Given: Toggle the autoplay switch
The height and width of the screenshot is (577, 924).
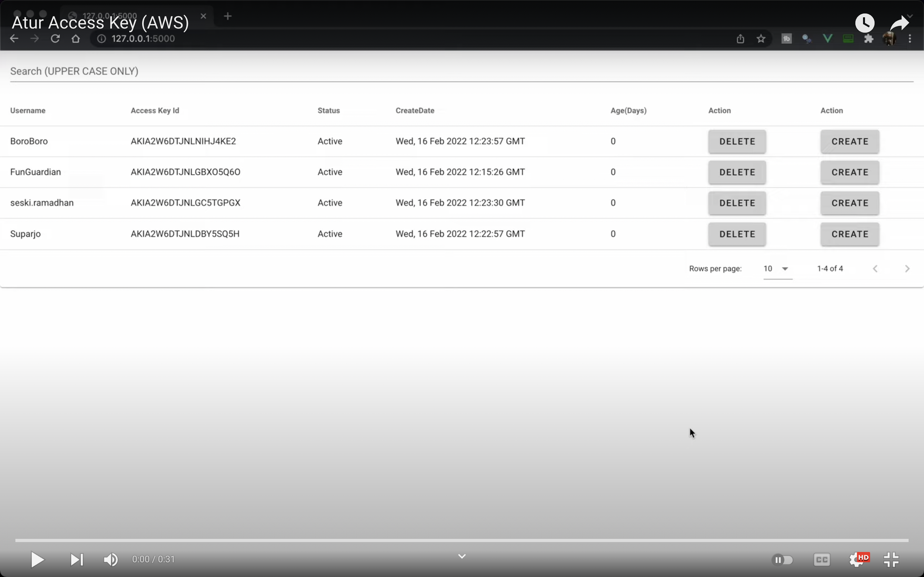Looking at the screenshot, I should tap(782, 559).
